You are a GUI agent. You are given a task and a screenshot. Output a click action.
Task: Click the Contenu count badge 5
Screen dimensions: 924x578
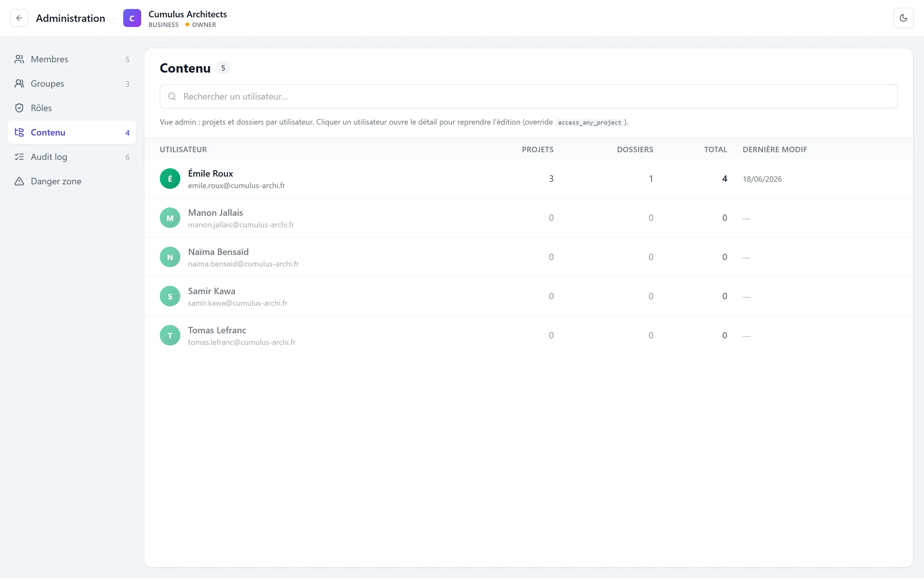click(223, 68)
